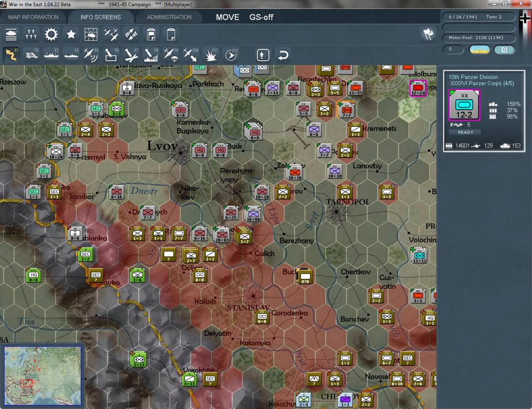Open the production gear screen

coord(51,34)
